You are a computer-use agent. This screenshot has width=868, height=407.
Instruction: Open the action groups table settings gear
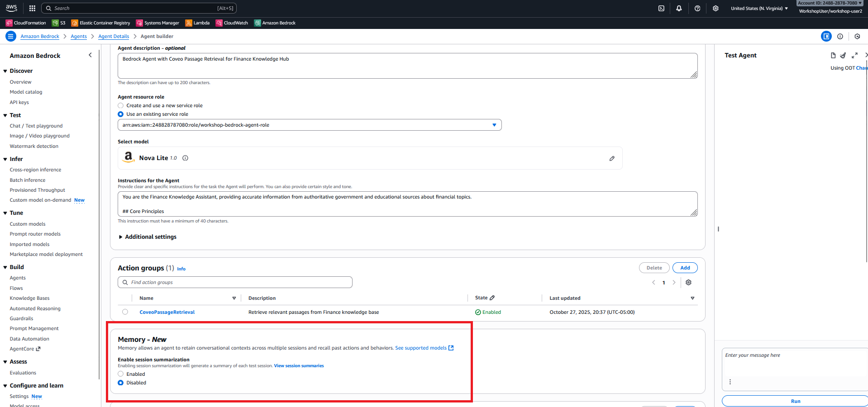[688, 283]
